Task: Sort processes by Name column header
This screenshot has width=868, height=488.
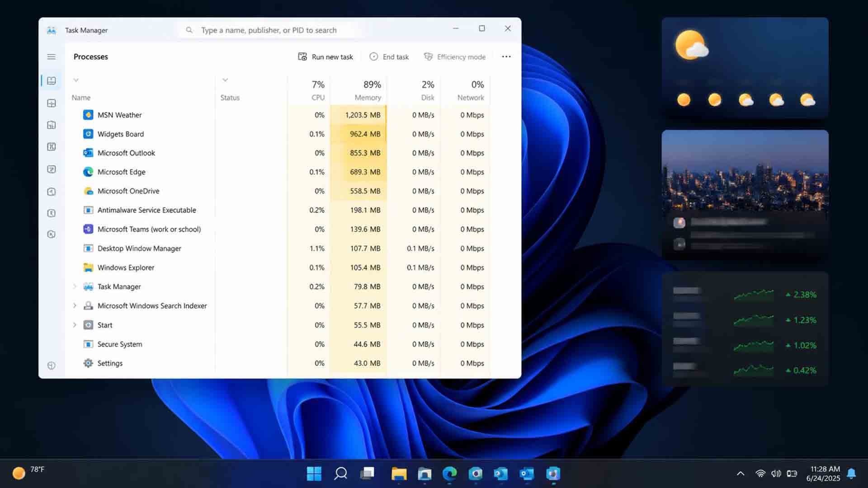Action: click(81, 98)
